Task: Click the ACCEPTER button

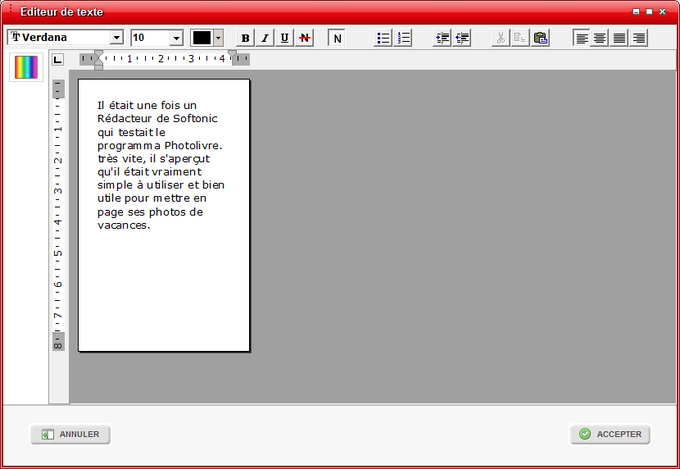Action: click(610, 434)
